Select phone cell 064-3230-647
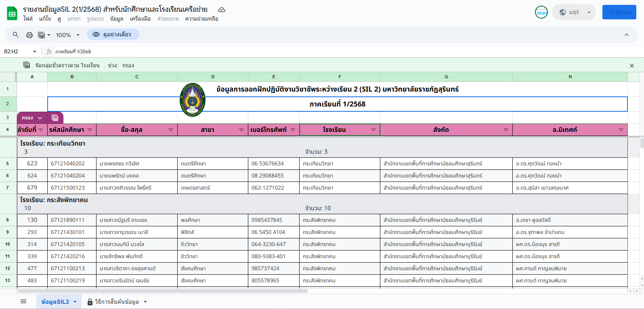The image size is (644, 309). [274, 244]
